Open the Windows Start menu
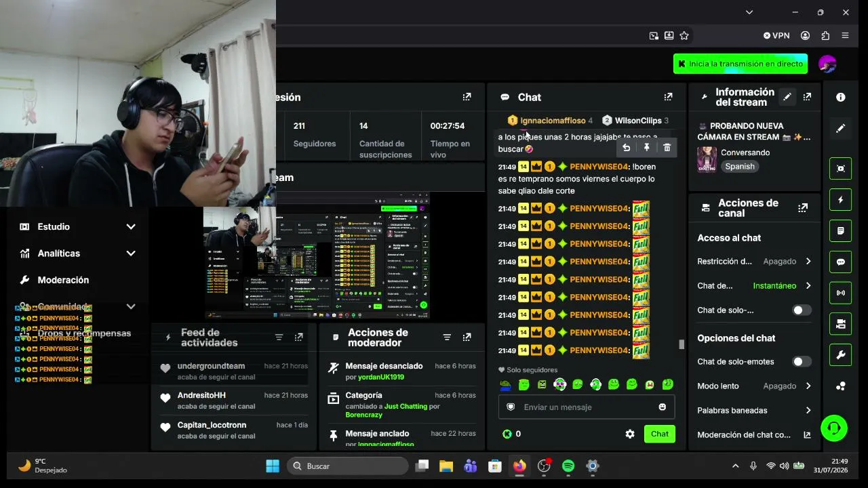The height and width of the screenshot is (488, 868). click(273, 466)
